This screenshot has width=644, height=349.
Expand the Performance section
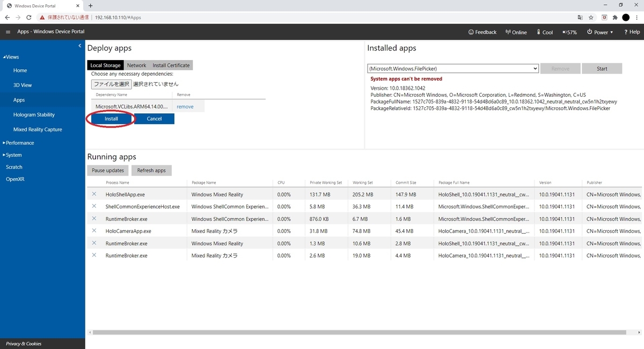coord(18,143)
